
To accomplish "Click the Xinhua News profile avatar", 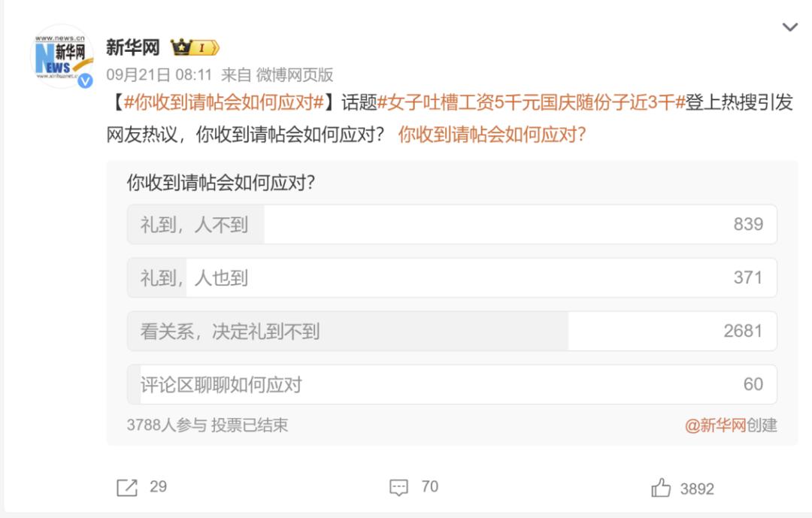I will (x=62, y=57).
